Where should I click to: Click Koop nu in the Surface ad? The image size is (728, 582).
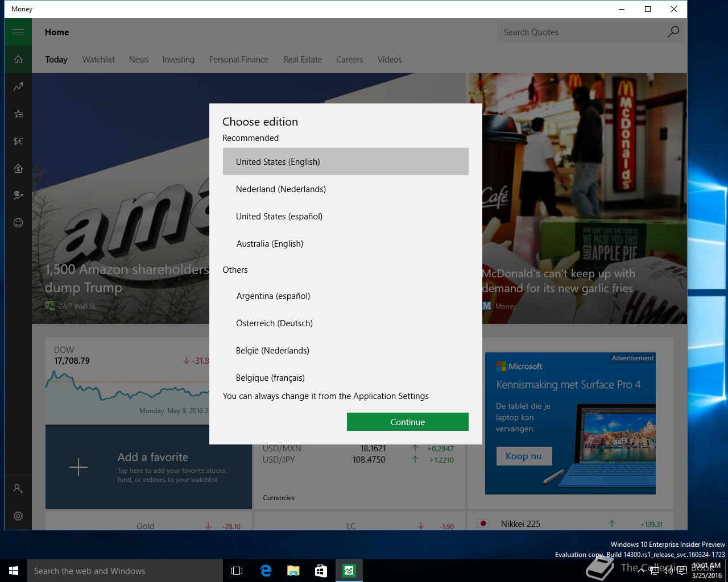523,456
